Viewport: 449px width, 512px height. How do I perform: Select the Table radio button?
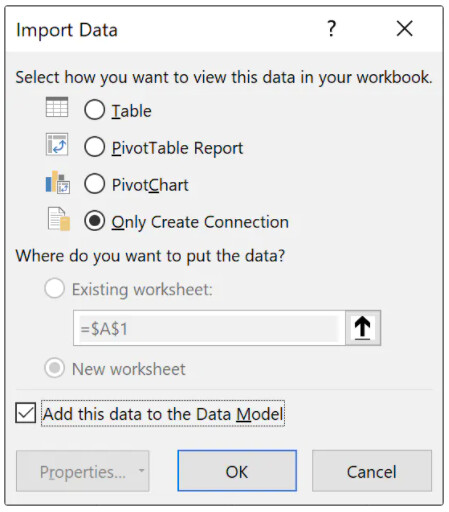click(x=95, y=110)
